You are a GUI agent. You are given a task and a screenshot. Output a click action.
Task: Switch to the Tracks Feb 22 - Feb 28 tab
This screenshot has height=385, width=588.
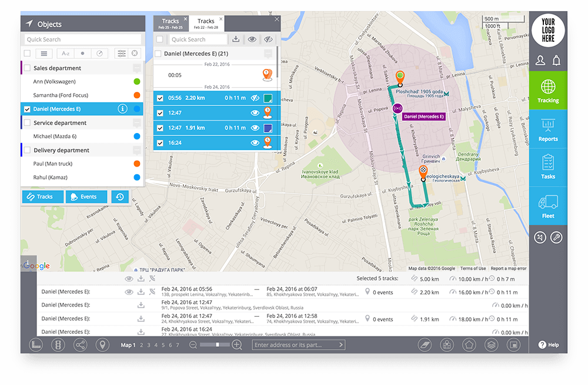(206, 22)
